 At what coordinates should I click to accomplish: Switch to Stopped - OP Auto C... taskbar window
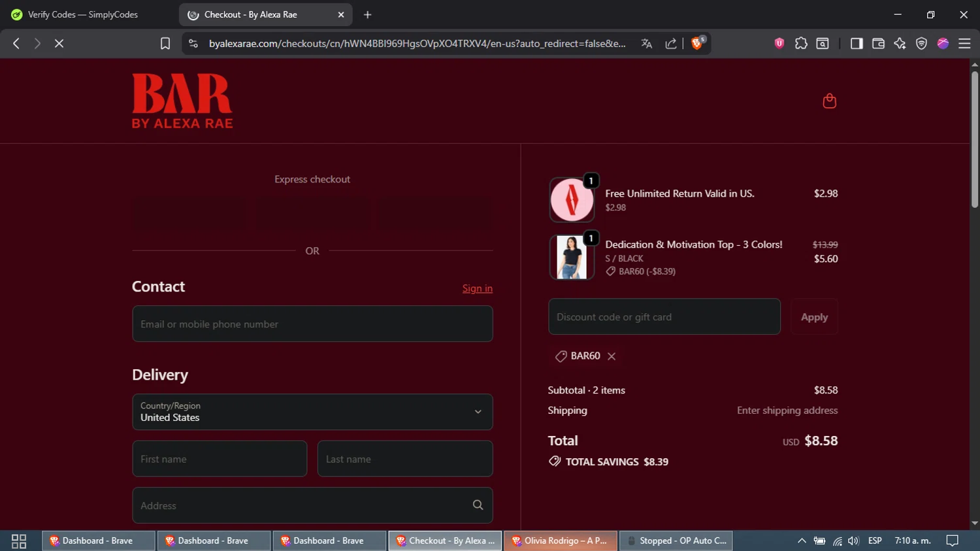coord(676,541)
